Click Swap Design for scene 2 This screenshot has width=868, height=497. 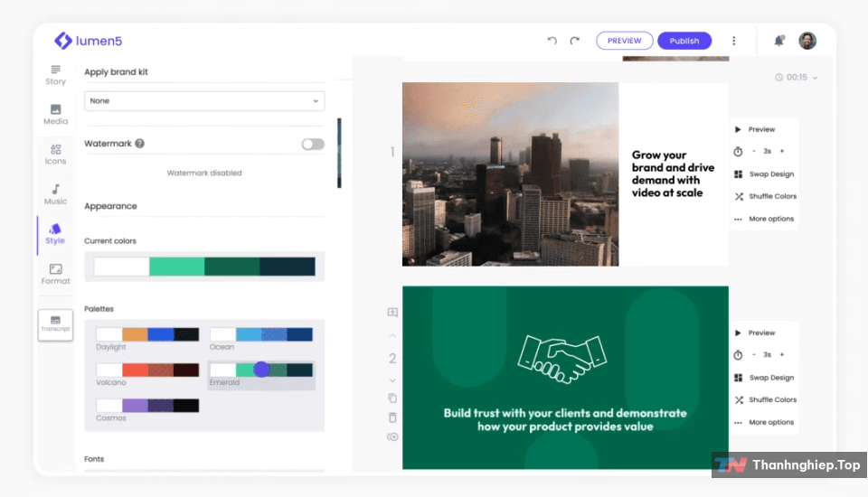[x=765, y=378]
